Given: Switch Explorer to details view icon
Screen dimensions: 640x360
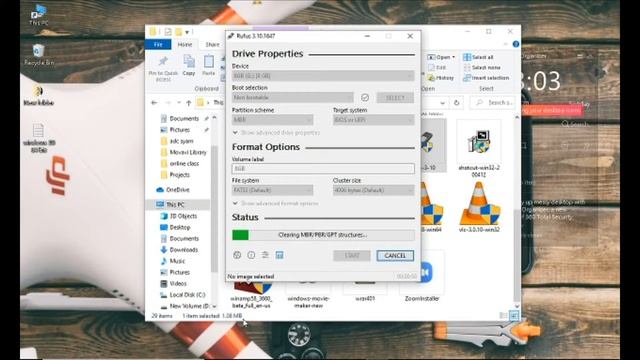Looking at the screenshot, I should [x=503, y=316].
